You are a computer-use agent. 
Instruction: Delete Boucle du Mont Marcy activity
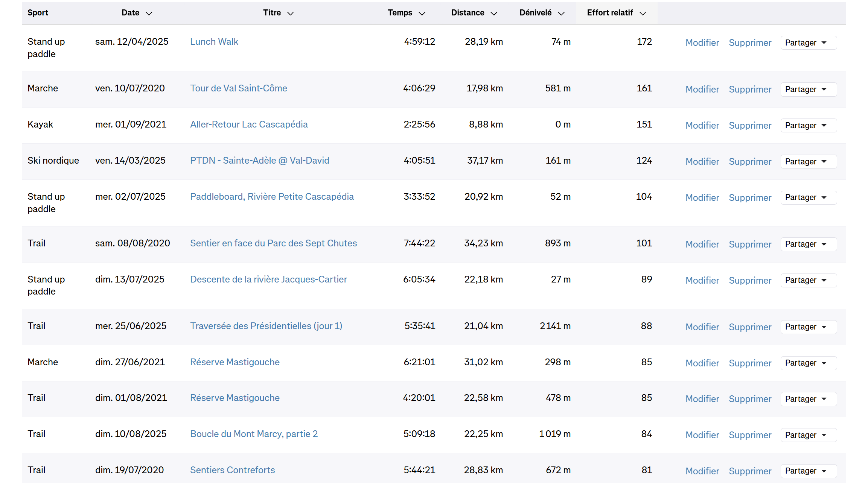tap(749, 435)
